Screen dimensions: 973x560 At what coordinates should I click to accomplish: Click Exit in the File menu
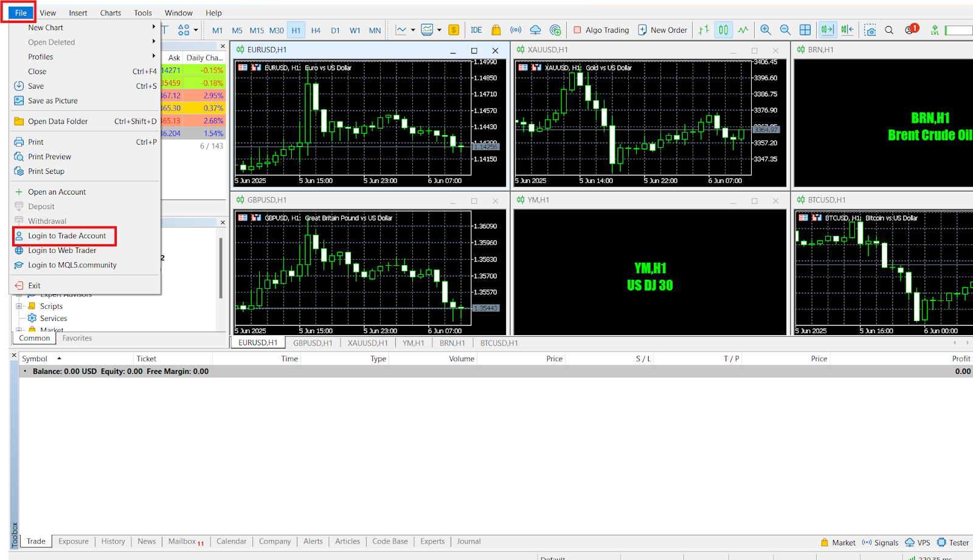pos(34,285)
